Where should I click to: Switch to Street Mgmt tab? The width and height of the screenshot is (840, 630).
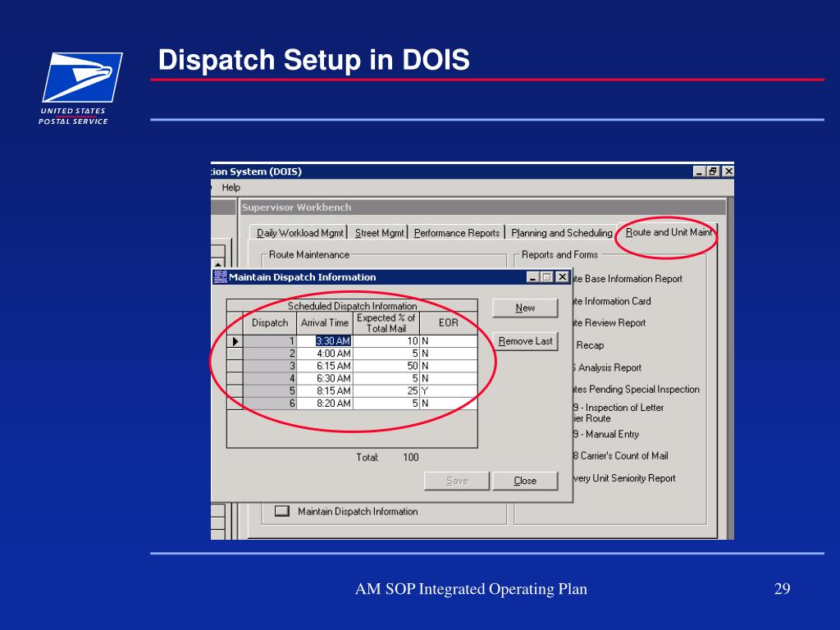379,233
